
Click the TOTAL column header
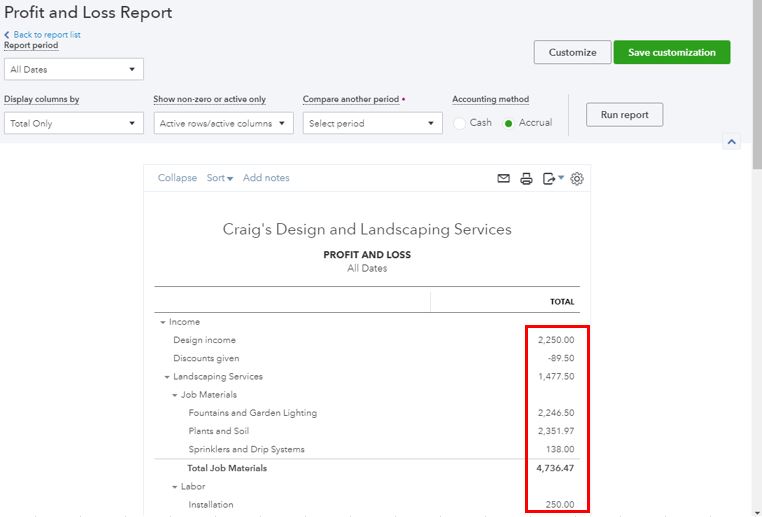click(562, 302)
